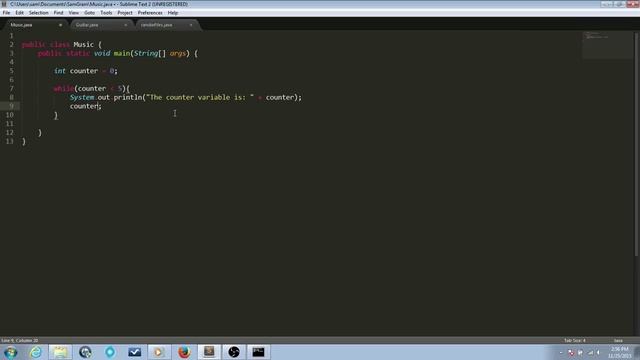The image size is (640, 360).
Task: Click the word main on line 3
Action: 122,53
